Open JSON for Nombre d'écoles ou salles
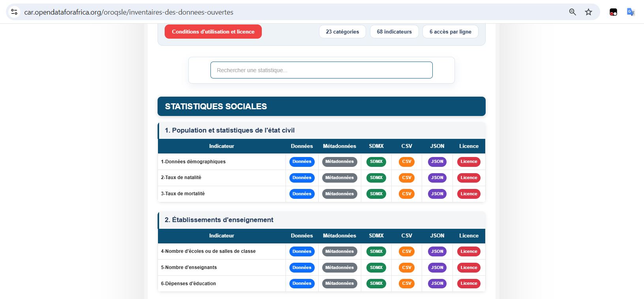This screenshot has height=299, width=644. [x=437, y=252]
